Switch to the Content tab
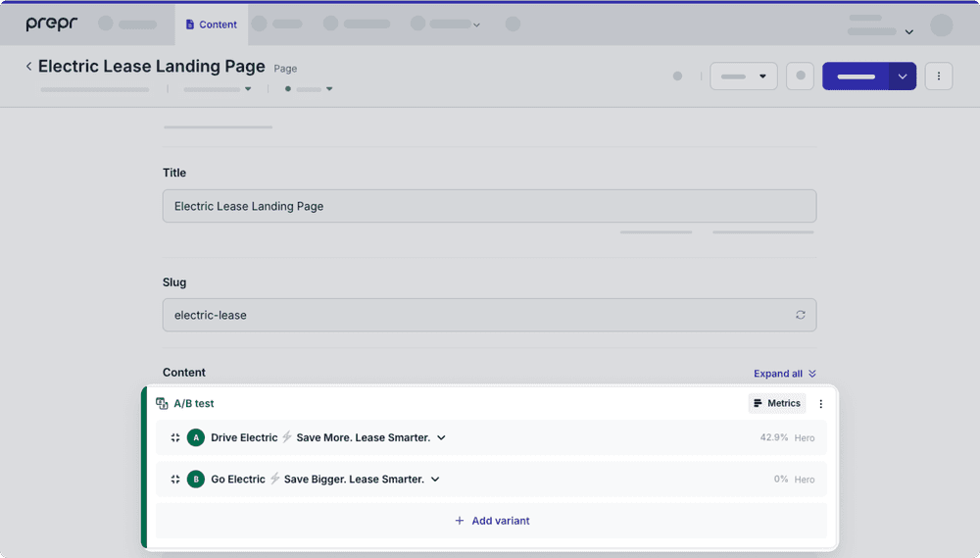Viewport: 980px width, 558px height. click(x=211, y=25)
